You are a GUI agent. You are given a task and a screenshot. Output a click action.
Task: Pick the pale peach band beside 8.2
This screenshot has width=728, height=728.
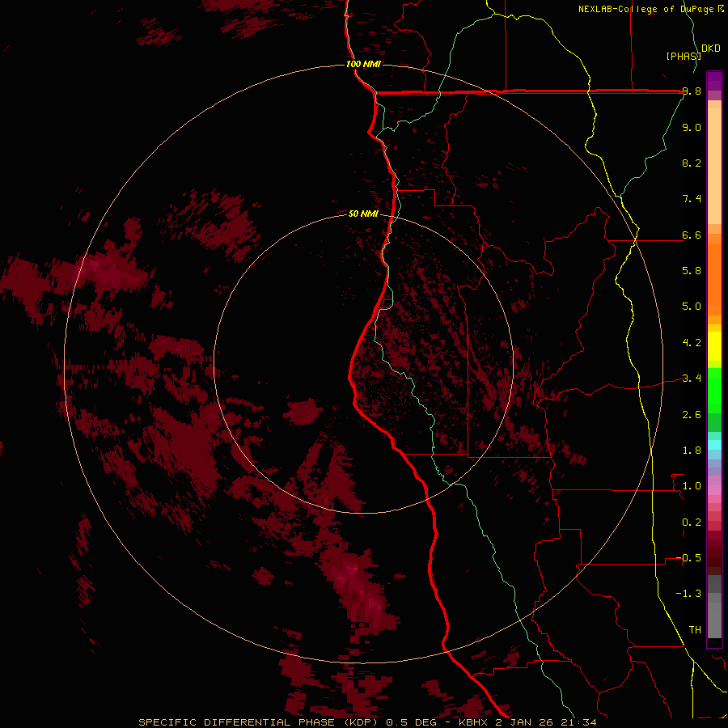click(714, 166)
